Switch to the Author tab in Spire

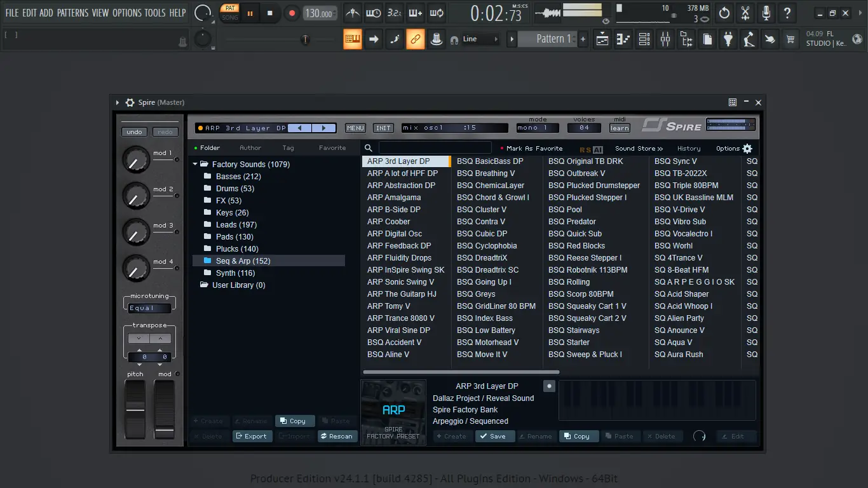250,147
